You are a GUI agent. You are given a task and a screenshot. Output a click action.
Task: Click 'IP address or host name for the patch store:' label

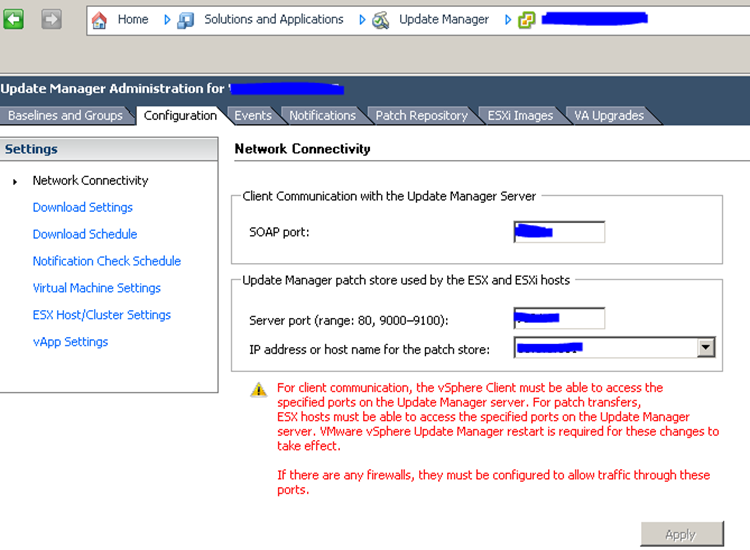(369, 350)
